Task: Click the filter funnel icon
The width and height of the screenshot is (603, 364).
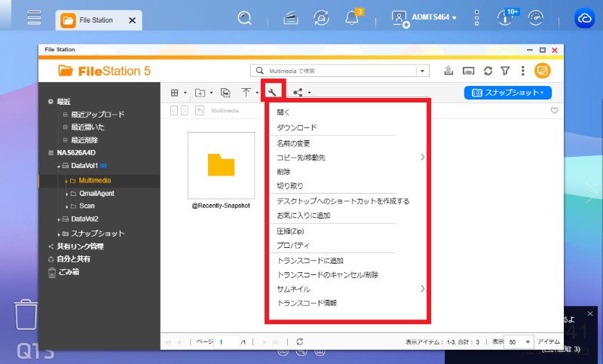Action: click(x=505, y=71)
